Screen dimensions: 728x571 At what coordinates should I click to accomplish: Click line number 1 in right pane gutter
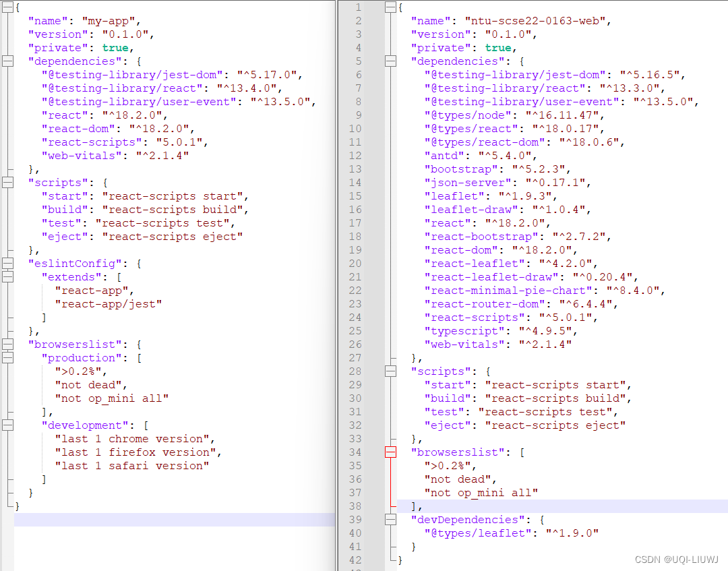[358, 7]
